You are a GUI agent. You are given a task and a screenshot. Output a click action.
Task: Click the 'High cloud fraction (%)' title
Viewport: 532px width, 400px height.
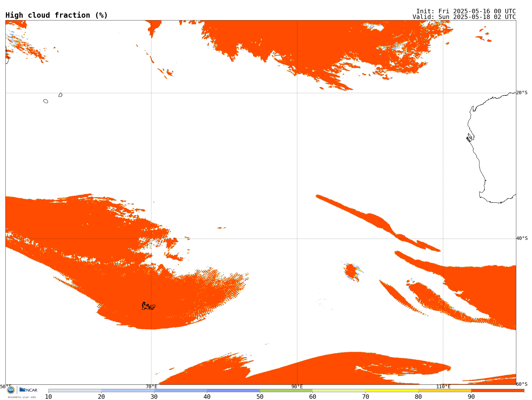tap(57, 15)
